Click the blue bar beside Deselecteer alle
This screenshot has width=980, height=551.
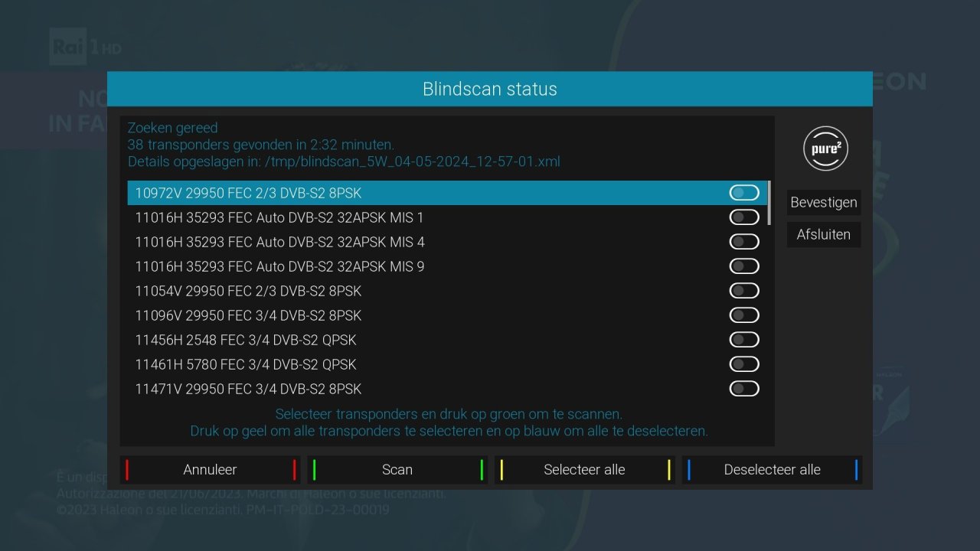click(x=689, y=469)
